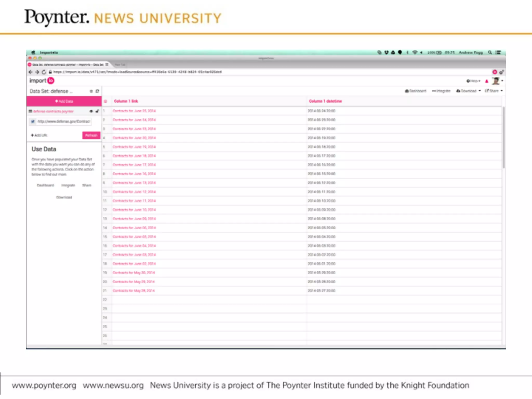Toggle eye visibility for defense contracts poynter

(x=91, y=111)
